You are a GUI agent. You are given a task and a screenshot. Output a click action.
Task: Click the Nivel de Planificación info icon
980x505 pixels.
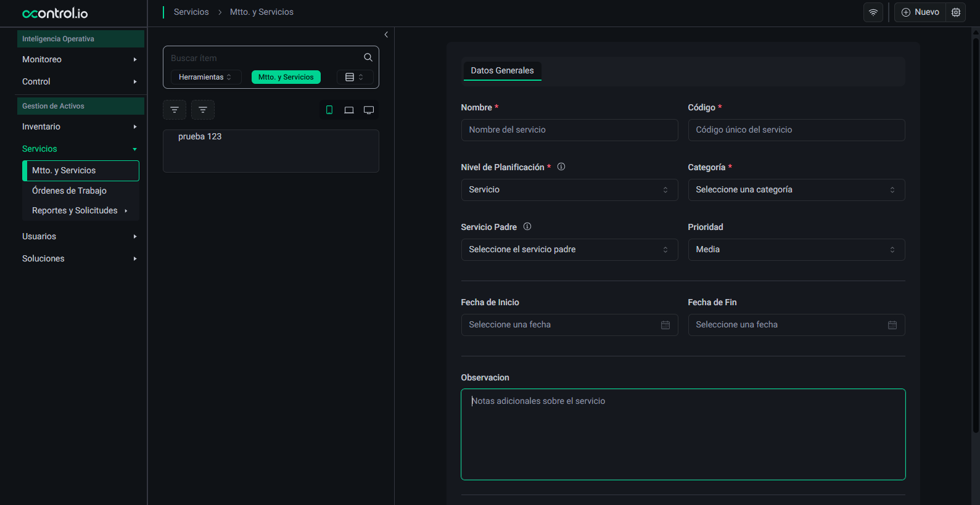click(x=561, y=166)
